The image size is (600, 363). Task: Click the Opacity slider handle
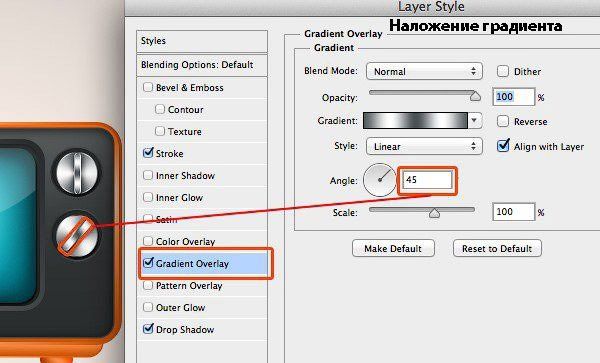(475, 96)
